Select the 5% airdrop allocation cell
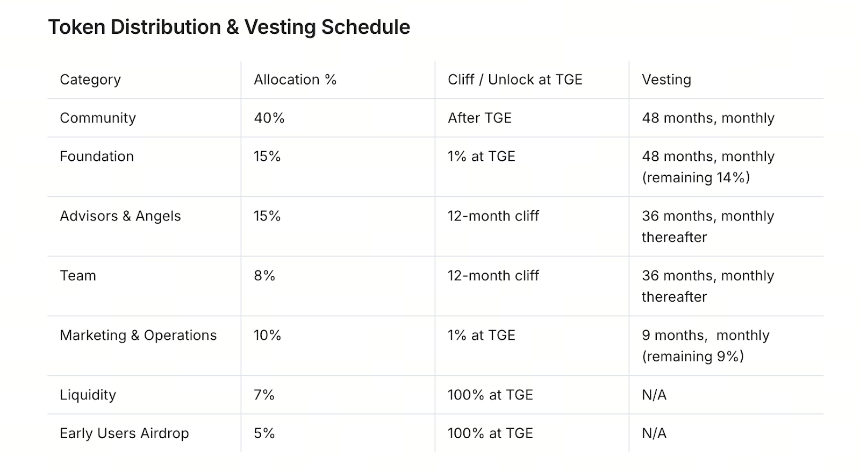This screenshot has width=860, height=471. click(x=264, y=433)
